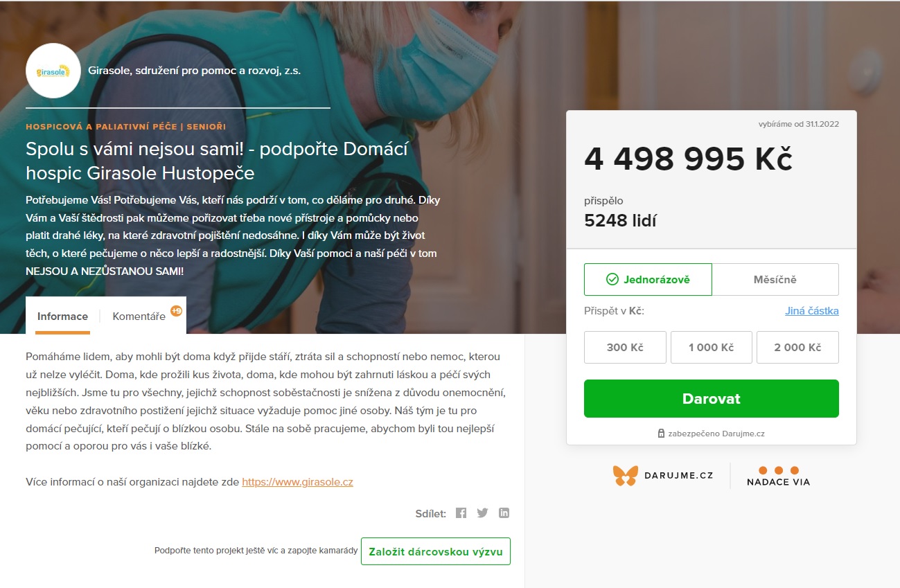Click the green checkmark inside Jednorázově
The height and width of the screenshot is (588, 900).
pyautogui.click(x=611, y=278)
